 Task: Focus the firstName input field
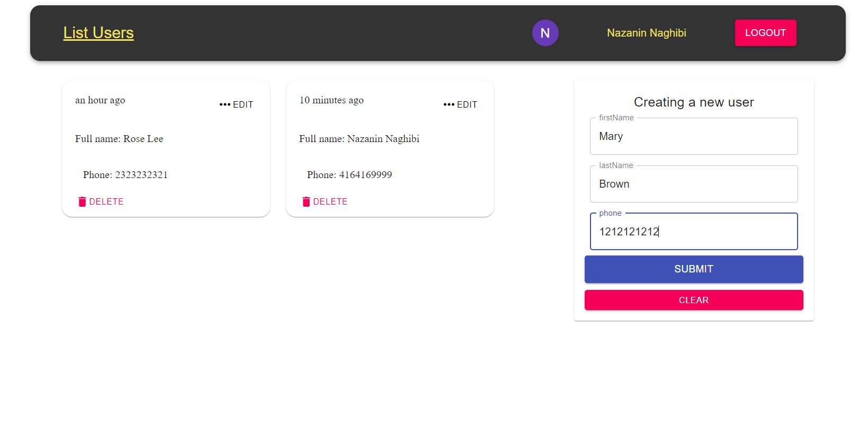point(693,136)
